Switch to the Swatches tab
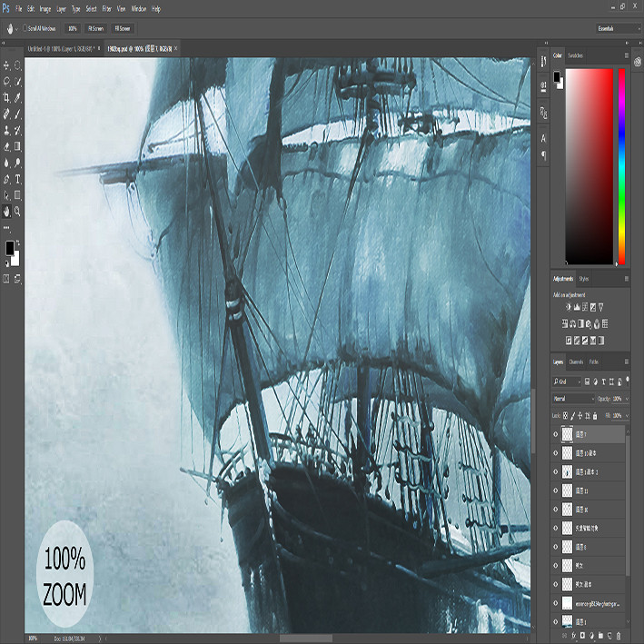 tap(575, 55)
